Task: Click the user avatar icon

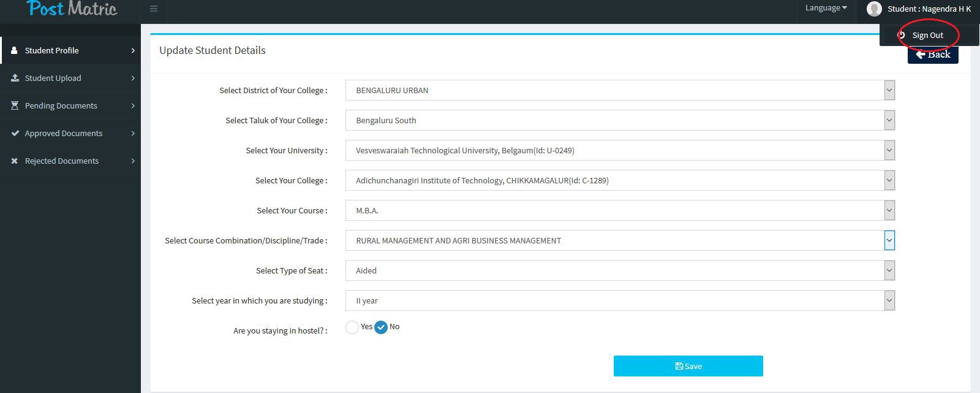Action: point(874,9)
